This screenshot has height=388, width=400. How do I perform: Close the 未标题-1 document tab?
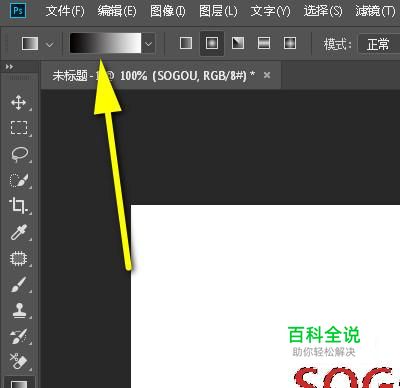pyautogui.click(x=267, y=75)
